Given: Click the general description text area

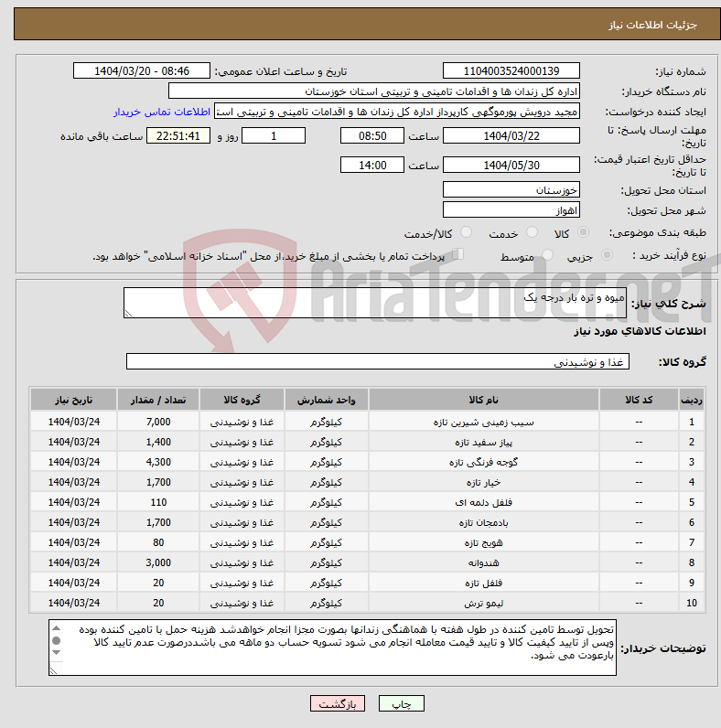Looking at the screenshot, I should coord(375,303).
